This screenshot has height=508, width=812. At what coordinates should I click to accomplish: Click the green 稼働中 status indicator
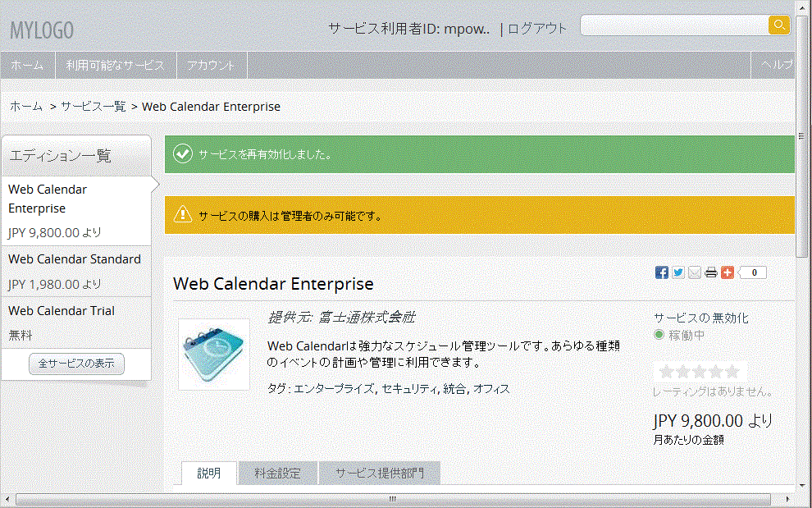[x=659, y=335]
